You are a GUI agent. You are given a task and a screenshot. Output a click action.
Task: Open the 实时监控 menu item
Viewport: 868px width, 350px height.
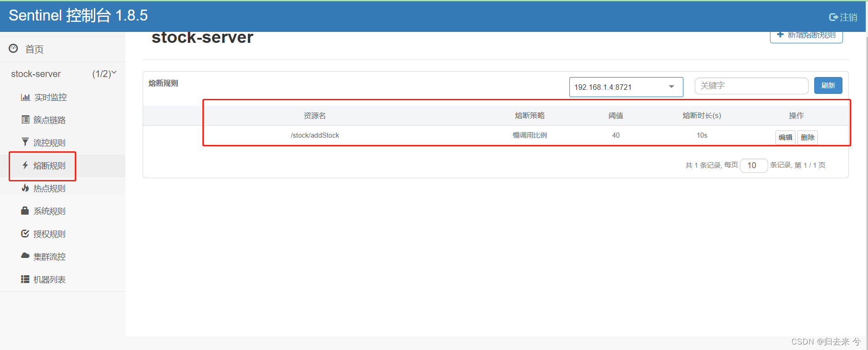coord(51,97)
